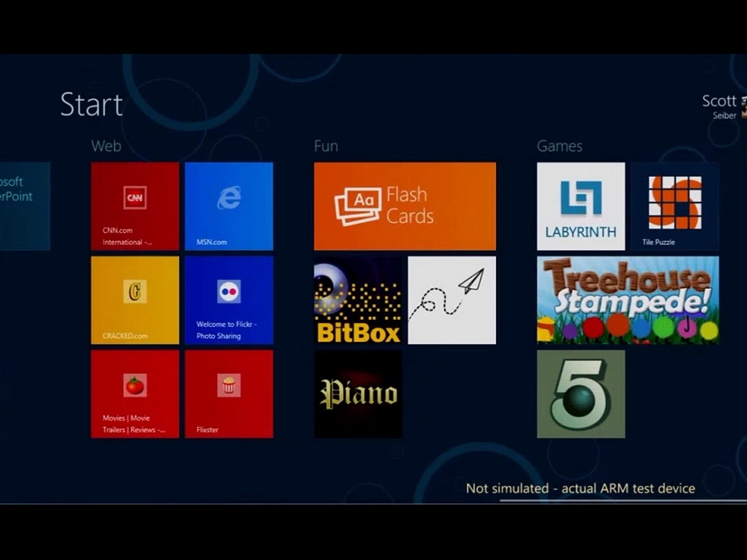Launch the Piano app tile

(x=358, y=394)
